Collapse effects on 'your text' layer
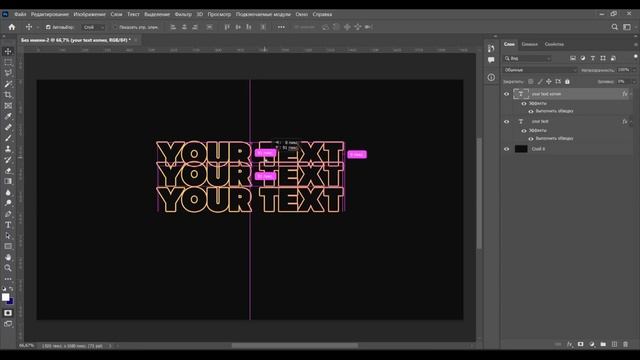Viewport: 640px width, 360px height. click(x=631, y=122)
